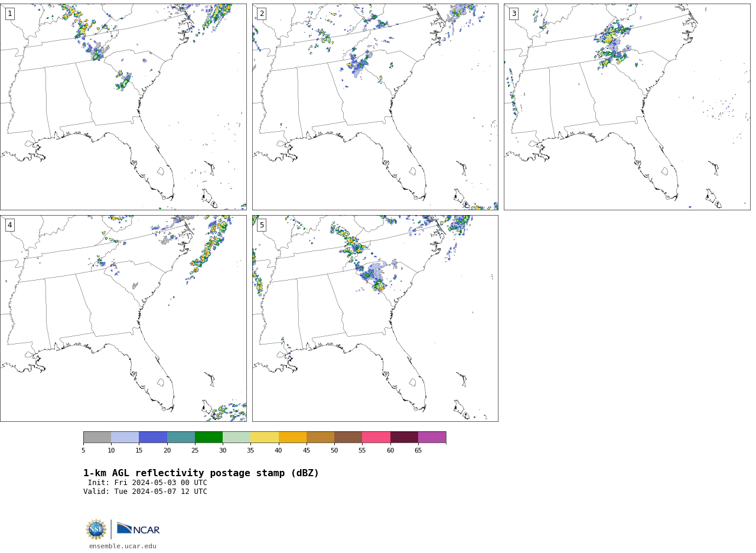Click the yellow 35-40 dBZ swatch
The height and width of the screenshot is (553, 756).
265,437
